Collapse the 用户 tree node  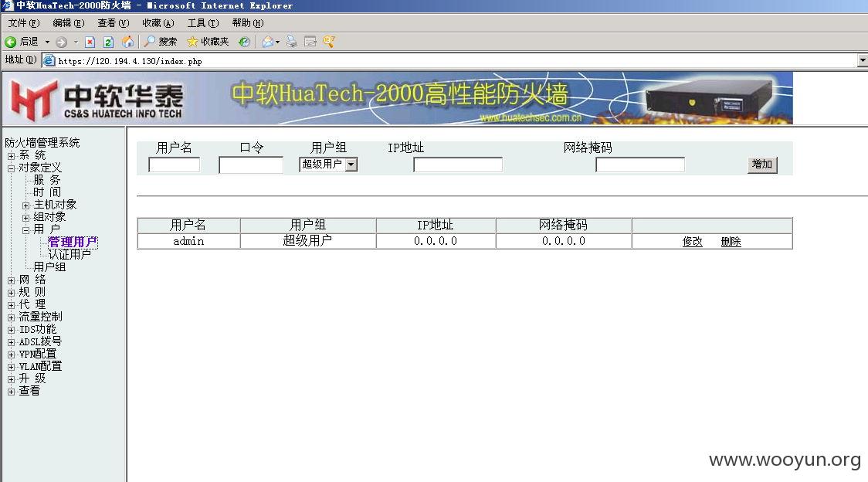coord(25,230)
